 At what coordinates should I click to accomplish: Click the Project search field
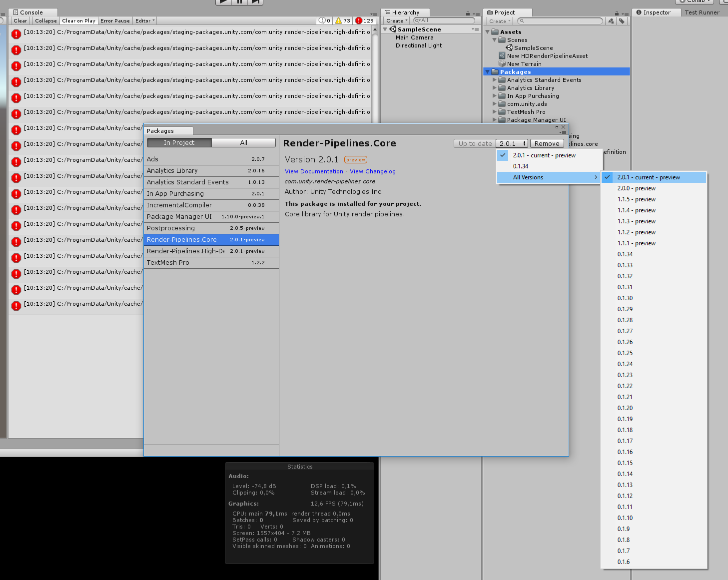click(x=560, y=21)
